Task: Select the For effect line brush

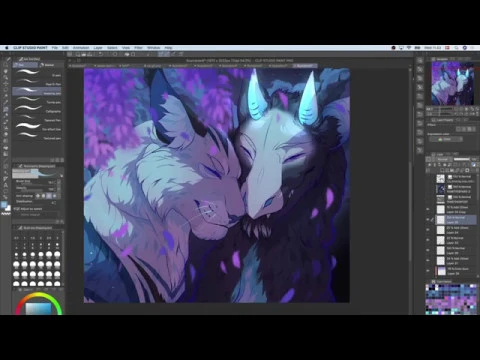Action: pos(37,127)
